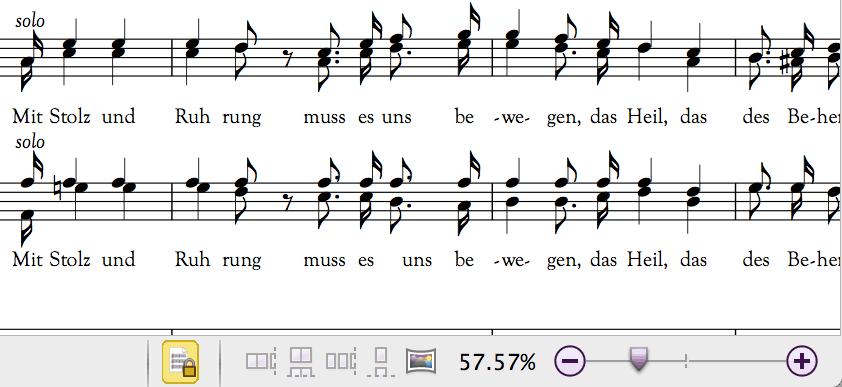Switch to spreads vertically page view
Screen dimensions: 842x387
click(x=301, y=361)
